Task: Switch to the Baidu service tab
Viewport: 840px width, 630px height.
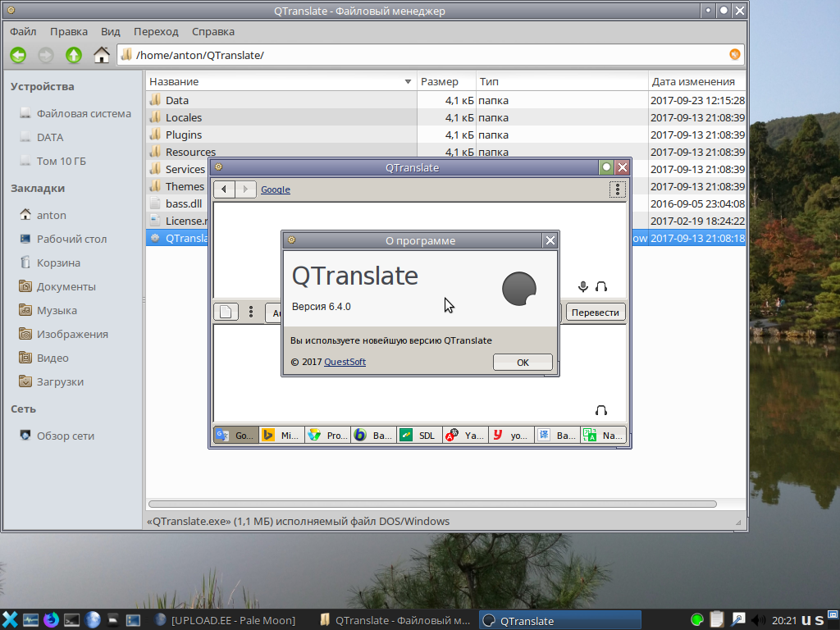Action: (x=557, y=435)
